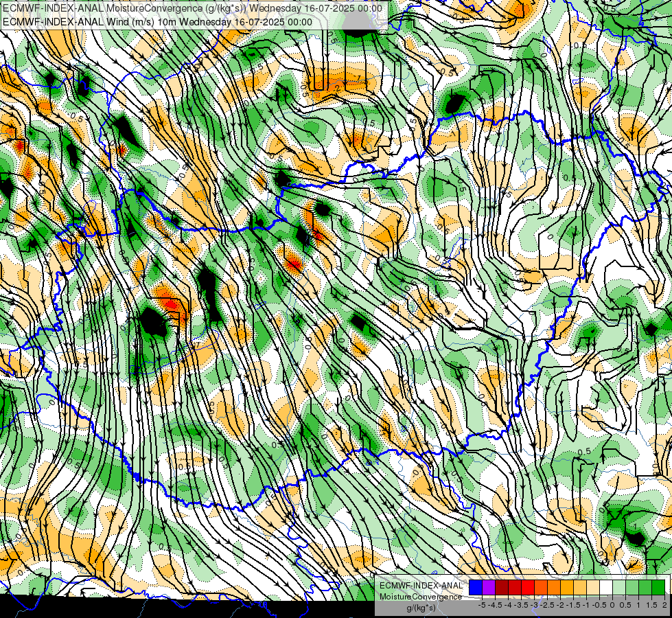The width and height of the screenshot is (672, 618).
Task: Click the Wind (m/s) 10m title line
Action: coord(157,22)
